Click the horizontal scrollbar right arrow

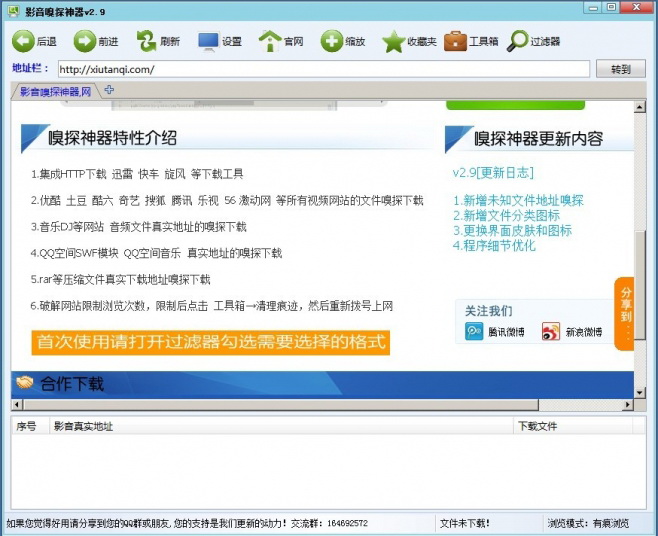click(x=628, y=405)
